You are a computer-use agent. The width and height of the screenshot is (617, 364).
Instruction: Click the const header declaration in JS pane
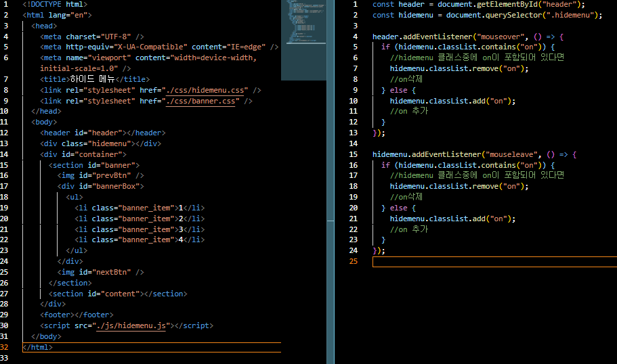479,4
